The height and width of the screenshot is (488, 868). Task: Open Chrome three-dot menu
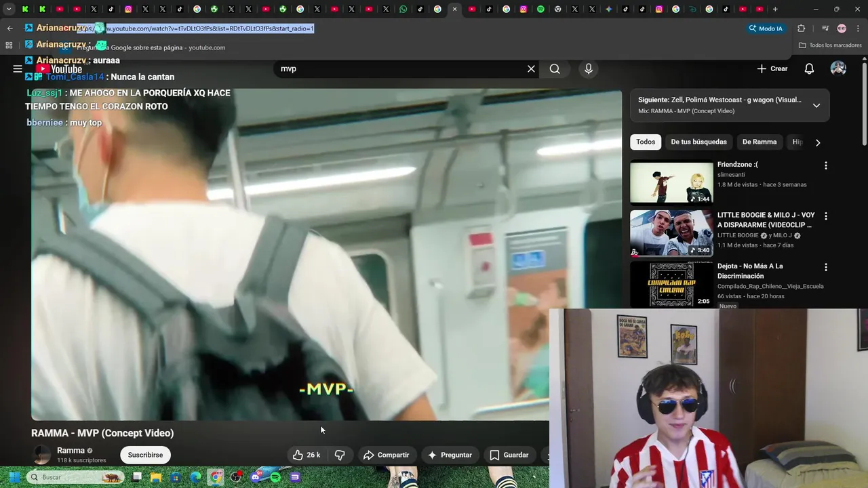(x=858, y=28)
